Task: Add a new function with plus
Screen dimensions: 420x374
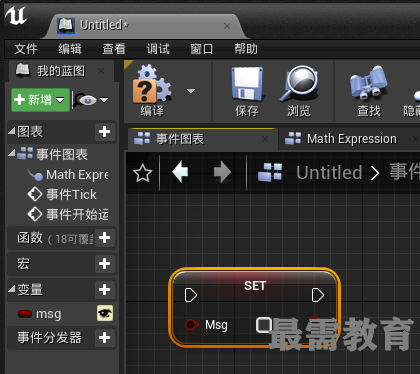Action: coord(105,238)
